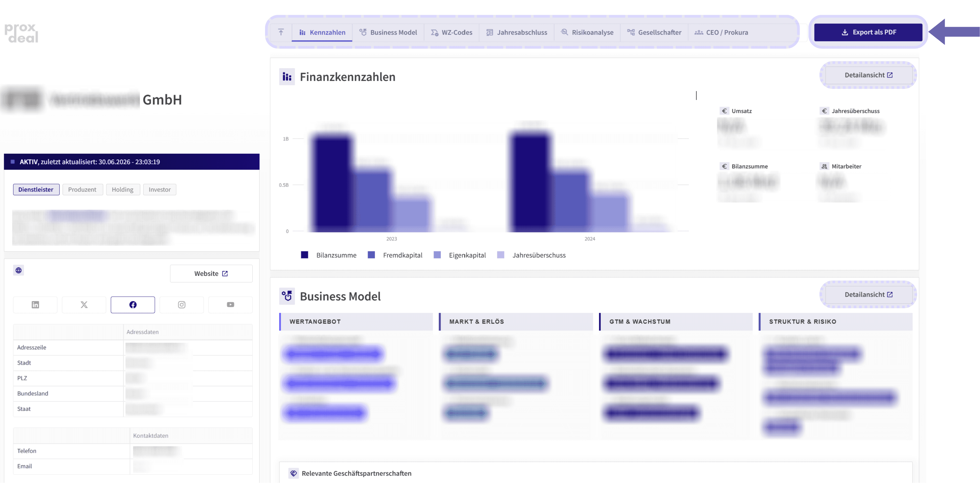Open the Facebook social icon
980x483 pixels.
(x=133, y=305)
